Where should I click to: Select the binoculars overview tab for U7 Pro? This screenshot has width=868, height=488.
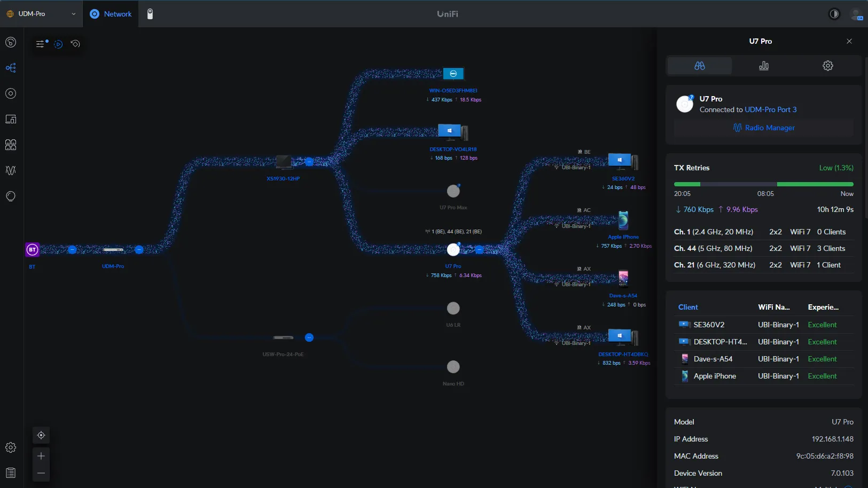click(x=700, y=66)
